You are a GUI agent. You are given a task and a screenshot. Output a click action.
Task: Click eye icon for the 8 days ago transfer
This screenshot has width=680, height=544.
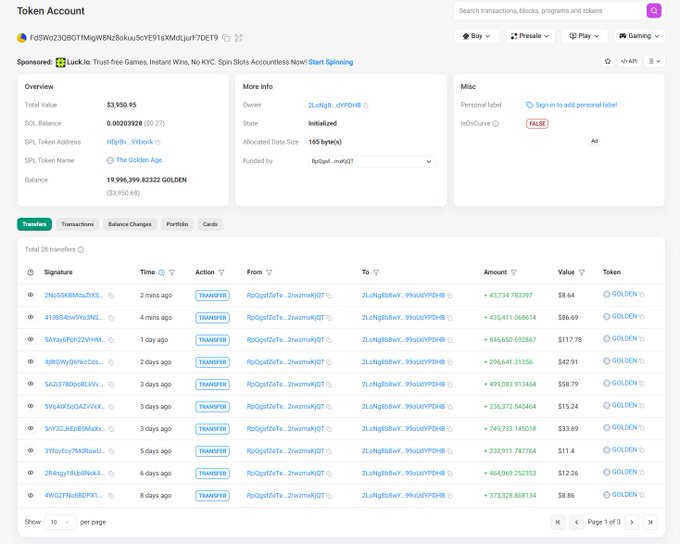[30, 495]
